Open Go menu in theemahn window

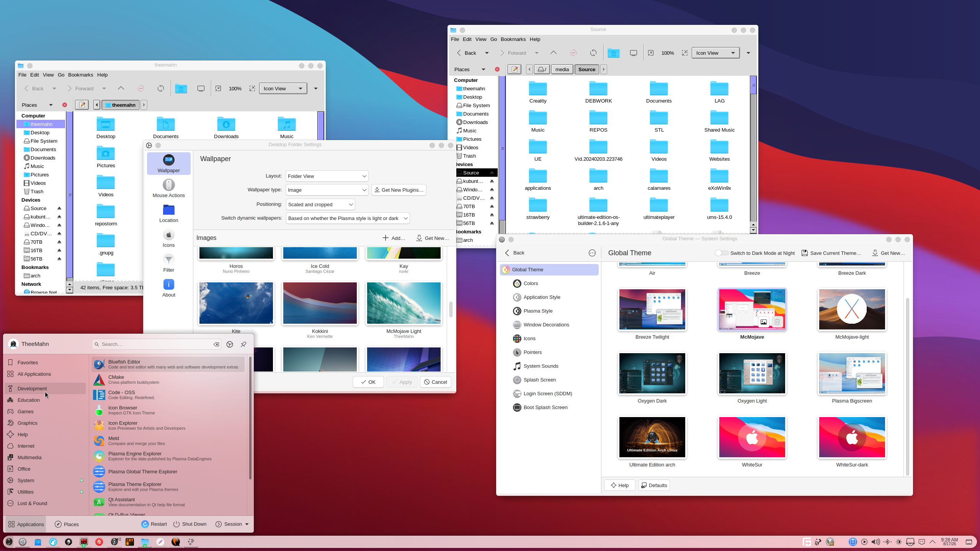coord(61,75)
